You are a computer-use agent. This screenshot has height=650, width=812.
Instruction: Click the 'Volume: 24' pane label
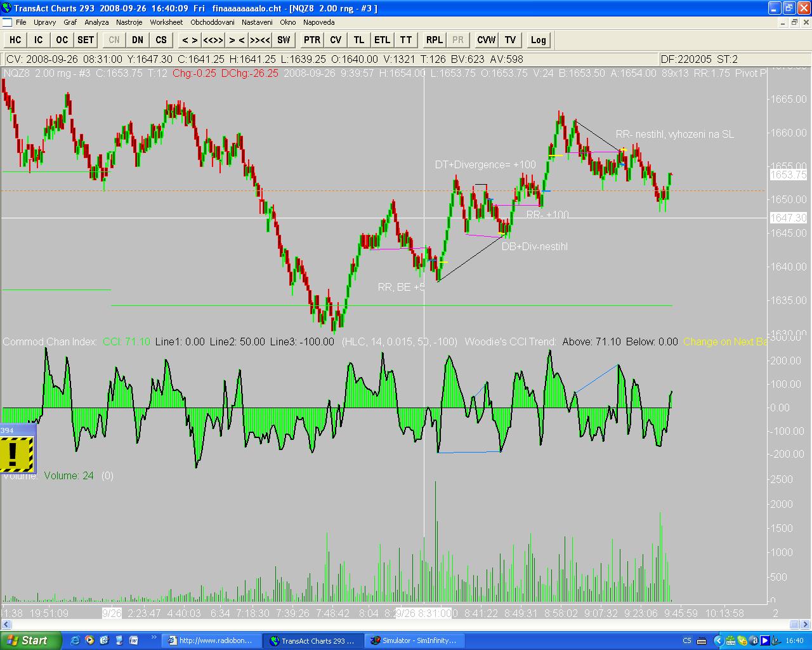(69, 475)
